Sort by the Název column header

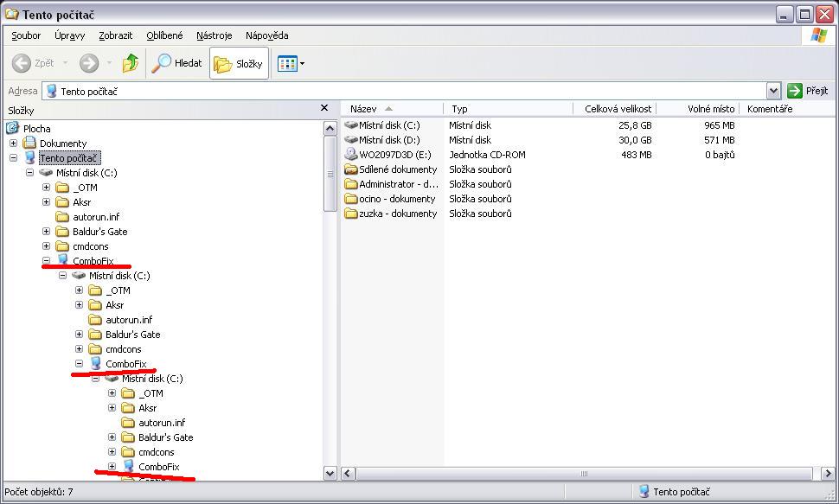pyautogui.click(x=364, y=109)
